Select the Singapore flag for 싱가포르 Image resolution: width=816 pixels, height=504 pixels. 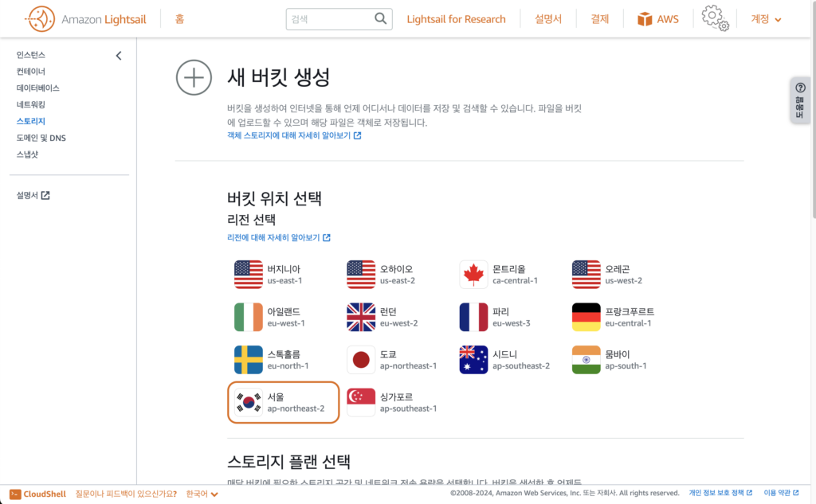[x=361, y=403]
